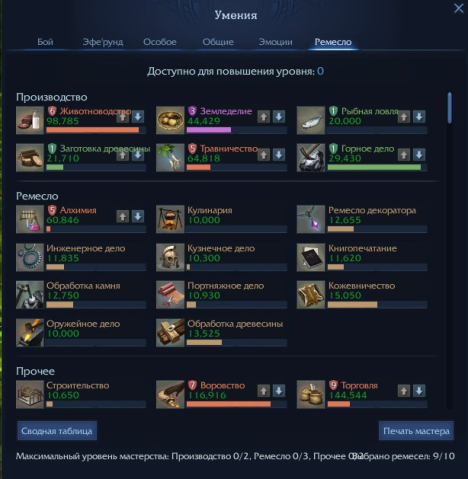Viewport: 468px width, 479px height.
Task: Click the Строительство house frame icon
Action: (x=30, y=394)
